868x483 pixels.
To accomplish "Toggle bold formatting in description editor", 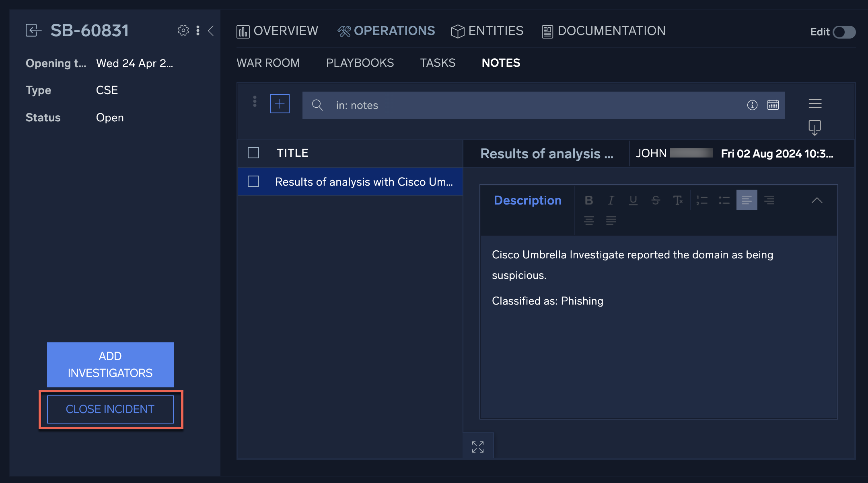I will point(589,200).
